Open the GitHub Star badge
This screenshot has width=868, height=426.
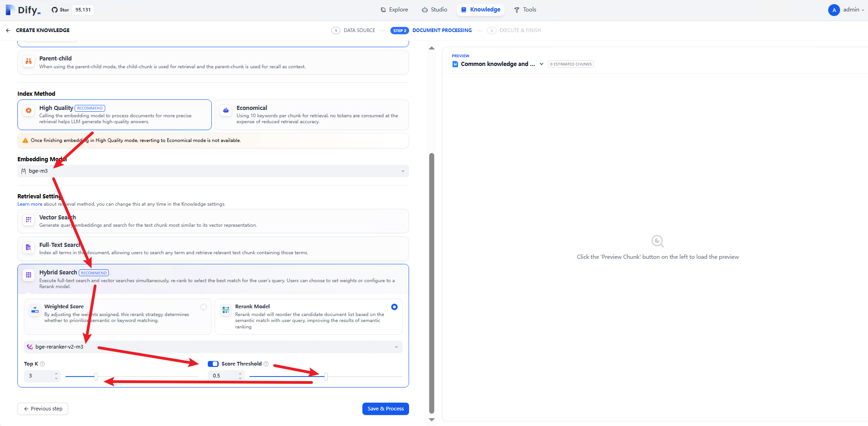pyautogui.click(x=71, y=10)
